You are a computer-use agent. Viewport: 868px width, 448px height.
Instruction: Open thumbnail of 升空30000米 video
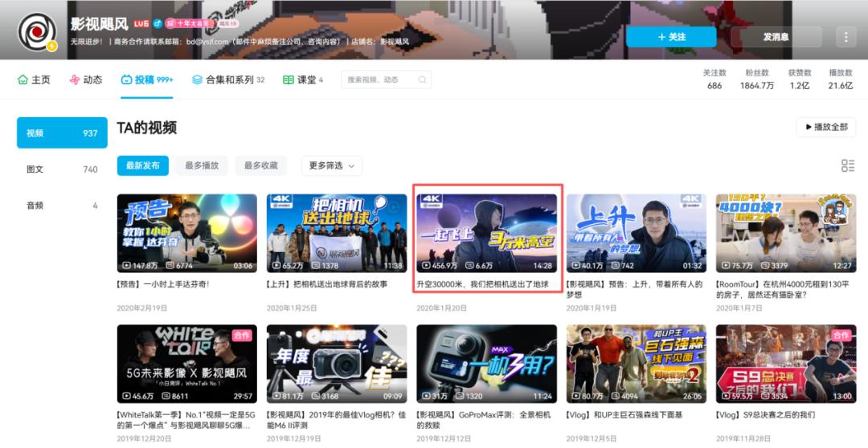coord(486,233)
